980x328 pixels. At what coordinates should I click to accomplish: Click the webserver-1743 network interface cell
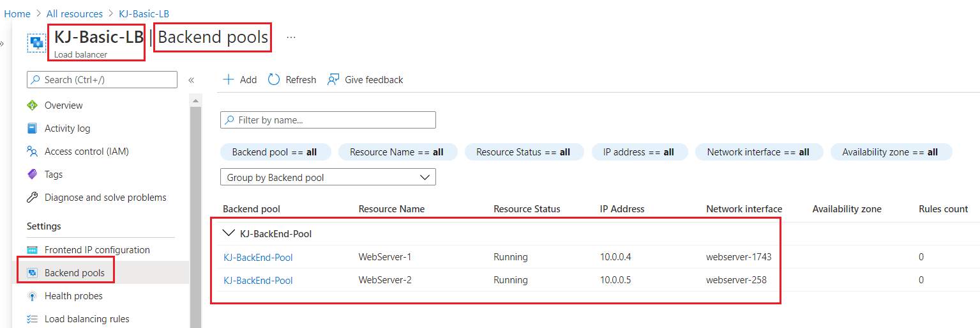click(x=739, y=257)
